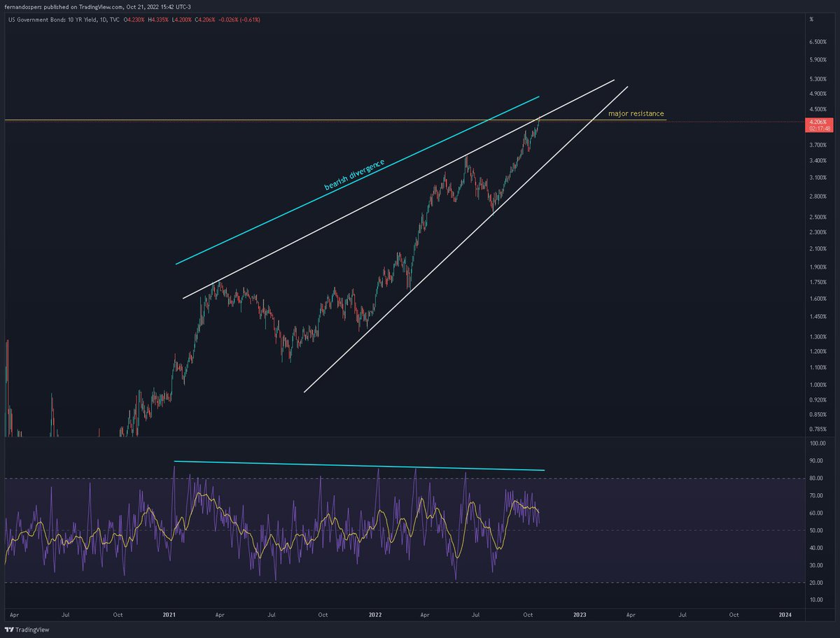This screenshot has height=638, width=840.
Task: Click the 1.300% price scale label
Action: pos(818,337)
